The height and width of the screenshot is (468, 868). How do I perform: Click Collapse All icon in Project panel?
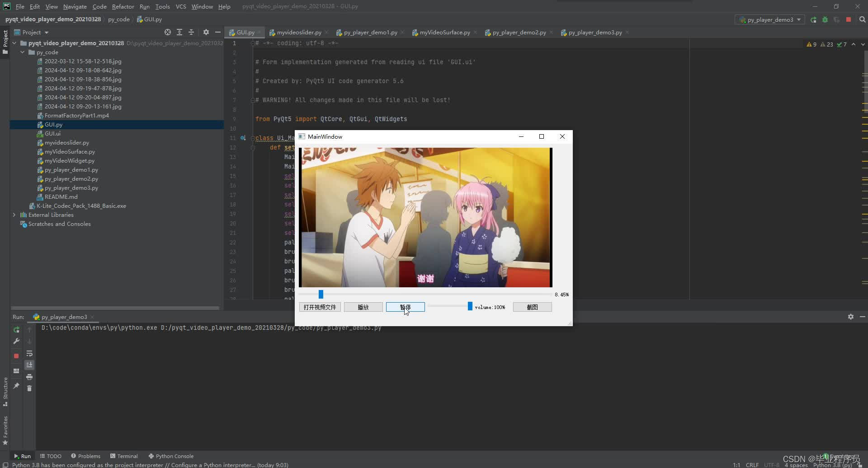(191, 32)
